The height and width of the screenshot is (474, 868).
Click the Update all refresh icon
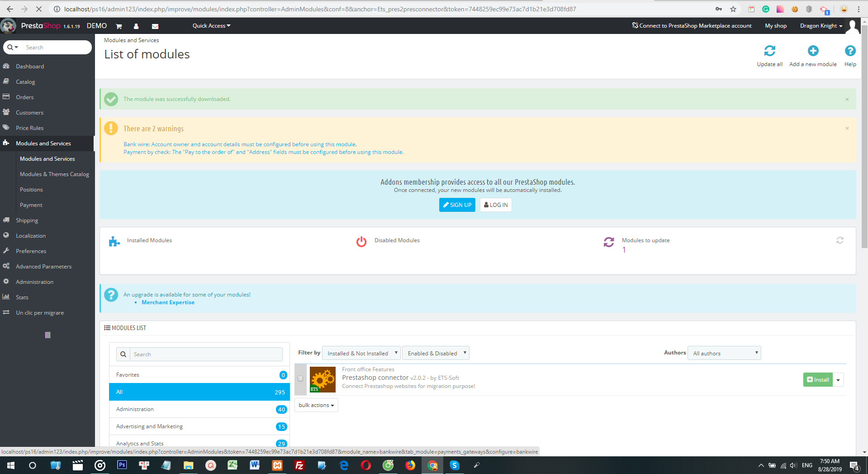[769, 51]
